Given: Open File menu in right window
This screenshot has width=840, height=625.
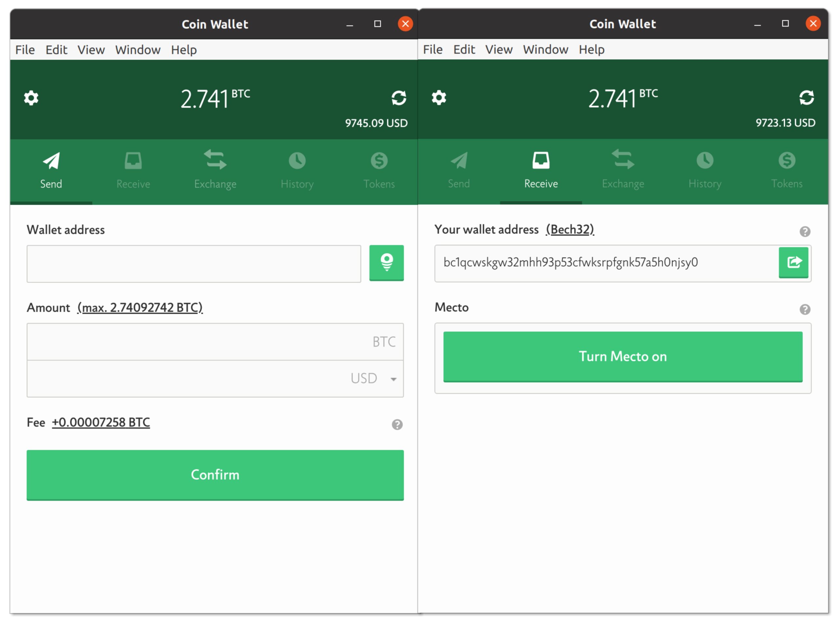Looking at the screenshot, I should point(433,49).
